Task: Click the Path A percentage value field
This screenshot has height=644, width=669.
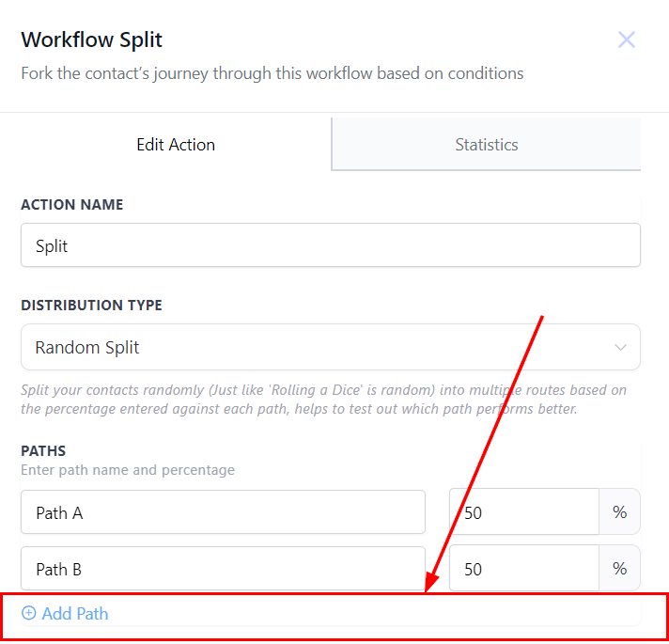Action: coord(524,513)
